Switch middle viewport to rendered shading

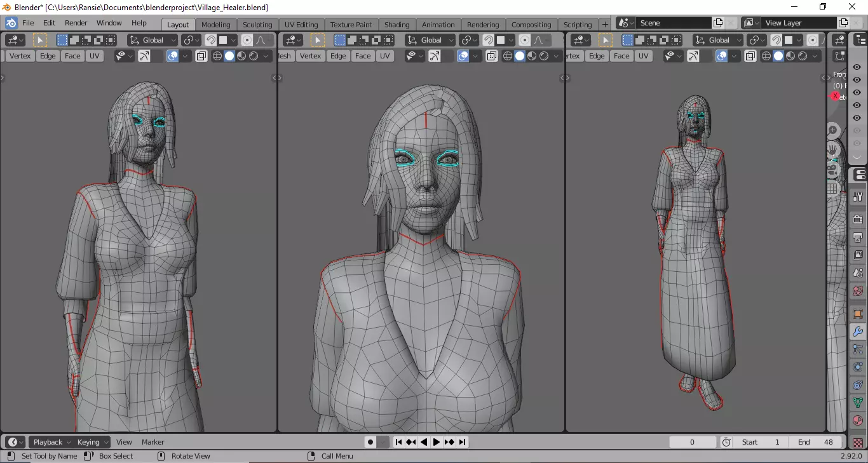(x=544, y=56)
